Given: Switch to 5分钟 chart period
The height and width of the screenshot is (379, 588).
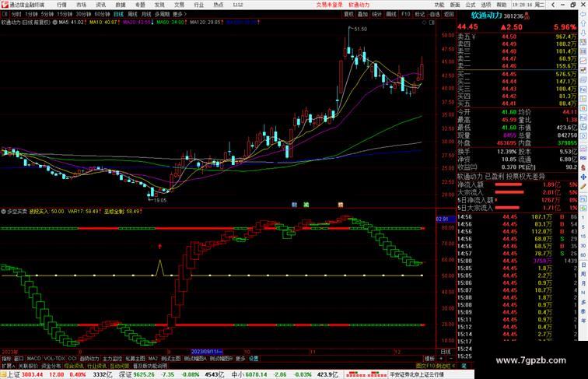Looking at the screenshot, I should pos(47,14).
